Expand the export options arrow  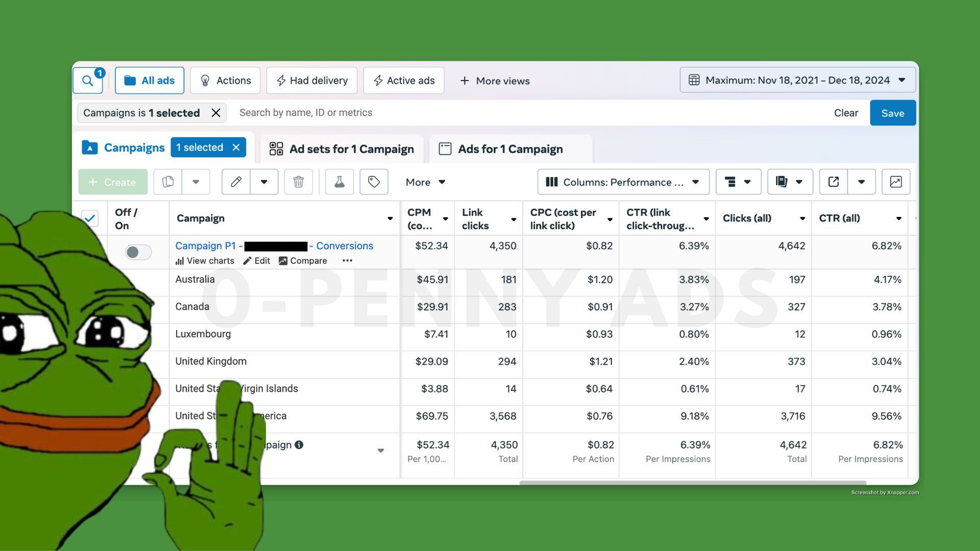(x=862, y=182)
